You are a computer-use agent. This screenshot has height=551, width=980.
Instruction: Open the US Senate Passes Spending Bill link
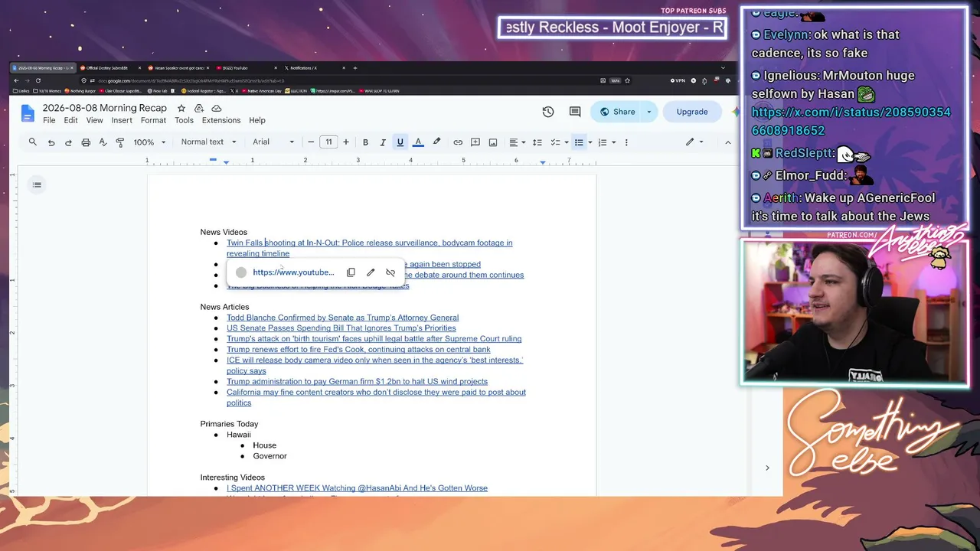tap(341, 328)
